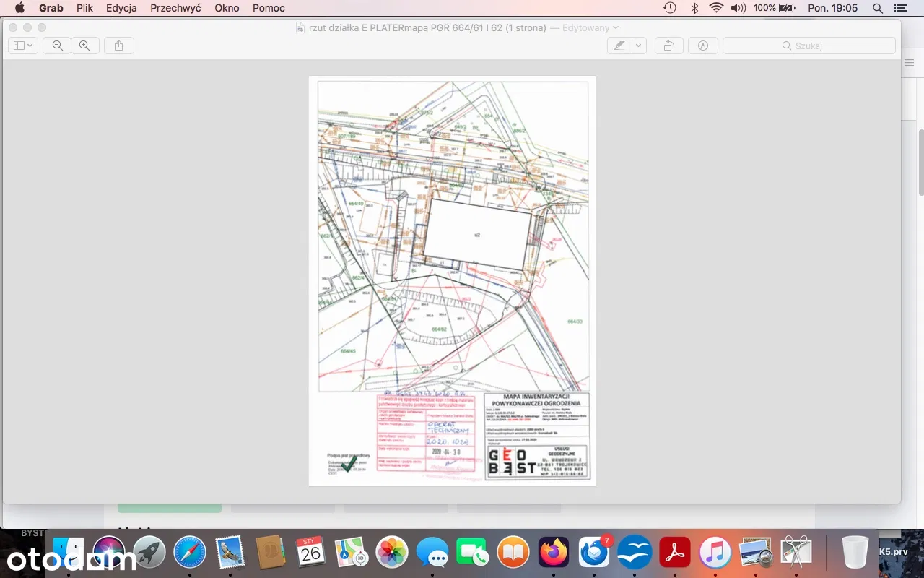Rotate the page with the rotate button

669,46
